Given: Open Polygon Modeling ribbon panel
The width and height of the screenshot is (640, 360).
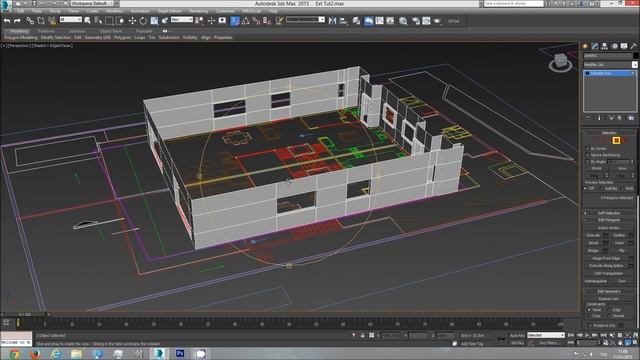Looking at the screenshot, I should (21, 38).
